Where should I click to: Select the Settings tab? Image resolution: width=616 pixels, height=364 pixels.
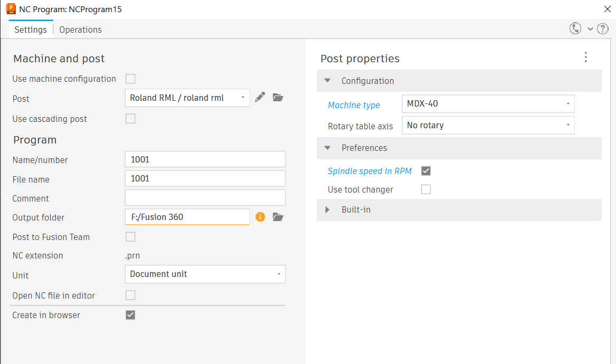pyautogui.click(x=31, y=30)
